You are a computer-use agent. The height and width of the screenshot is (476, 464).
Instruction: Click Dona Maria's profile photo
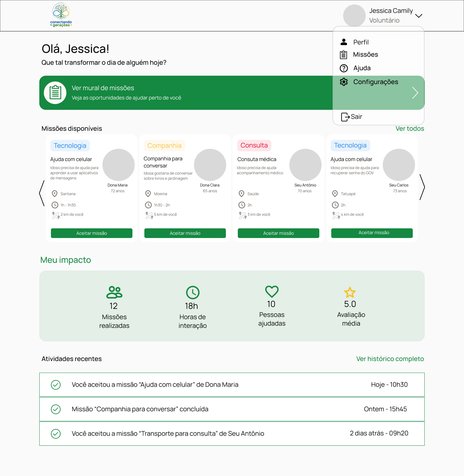pyautogui.click(x=119, y=165)
